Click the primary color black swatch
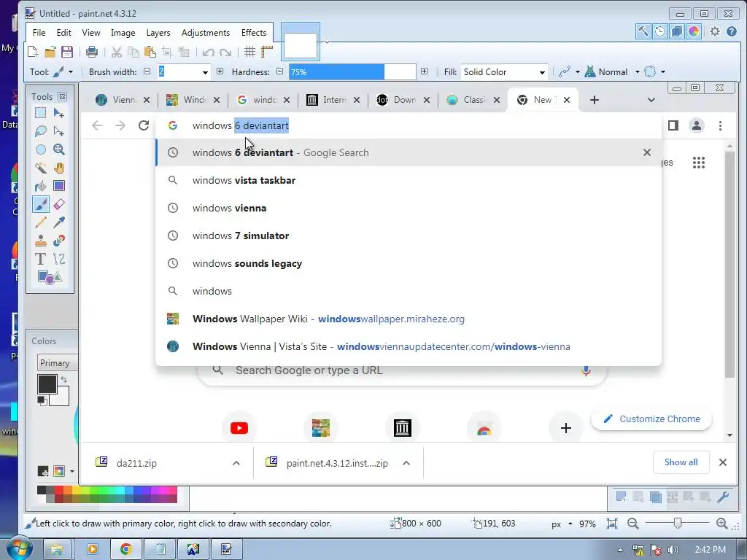 [47, 384]
